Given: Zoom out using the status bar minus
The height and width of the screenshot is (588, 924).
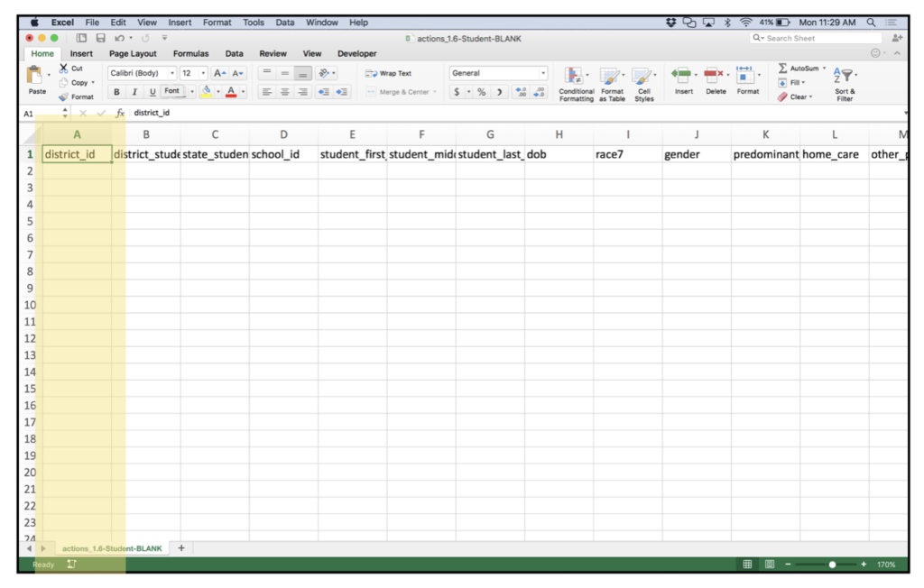Looking at the screenshot, I should (x=788, y=565).
